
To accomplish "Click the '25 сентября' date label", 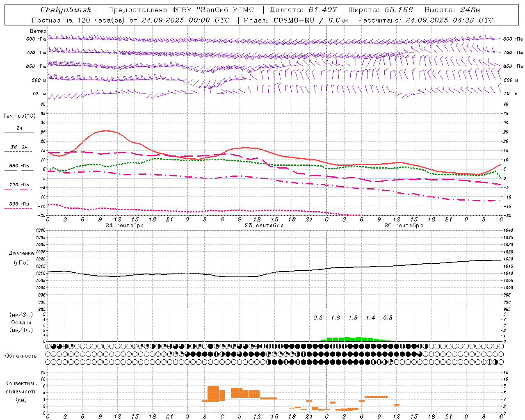I will click(x=264, y=226).
